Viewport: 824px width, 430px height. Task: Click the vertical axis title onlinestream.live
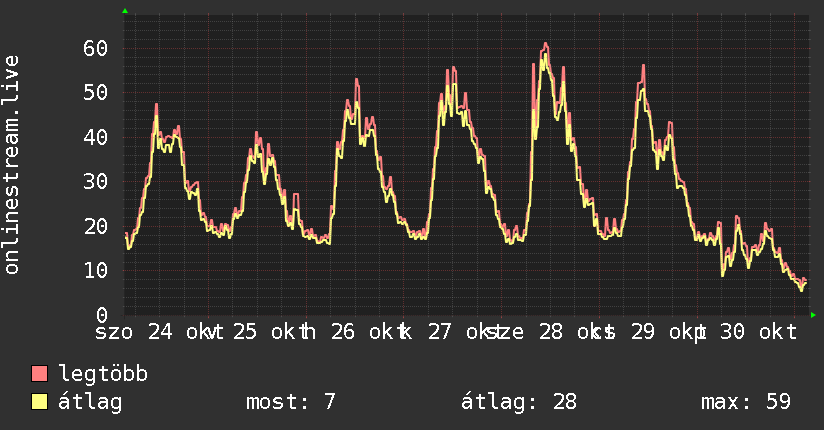pyautogui.click(x=11, y=165)
